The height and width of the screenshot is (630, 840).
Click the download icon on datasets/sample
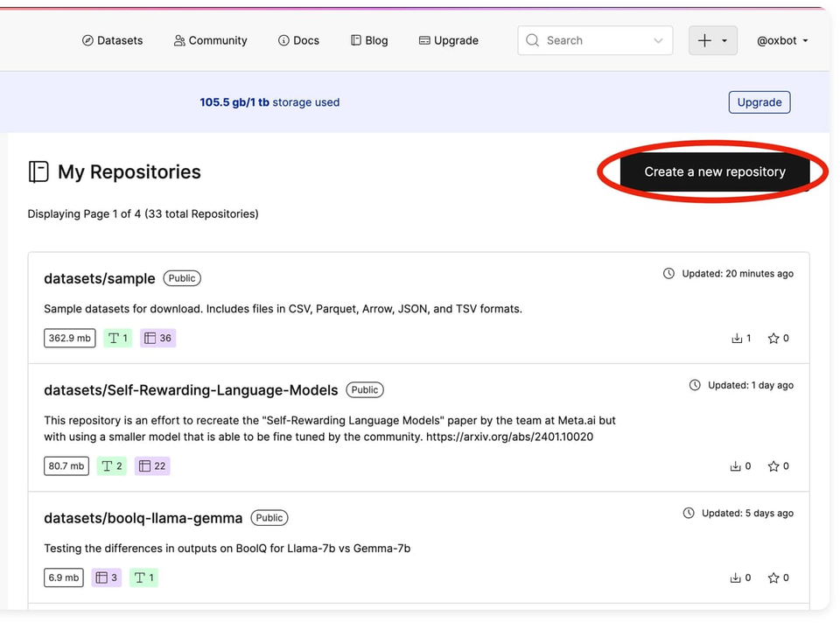738,338
